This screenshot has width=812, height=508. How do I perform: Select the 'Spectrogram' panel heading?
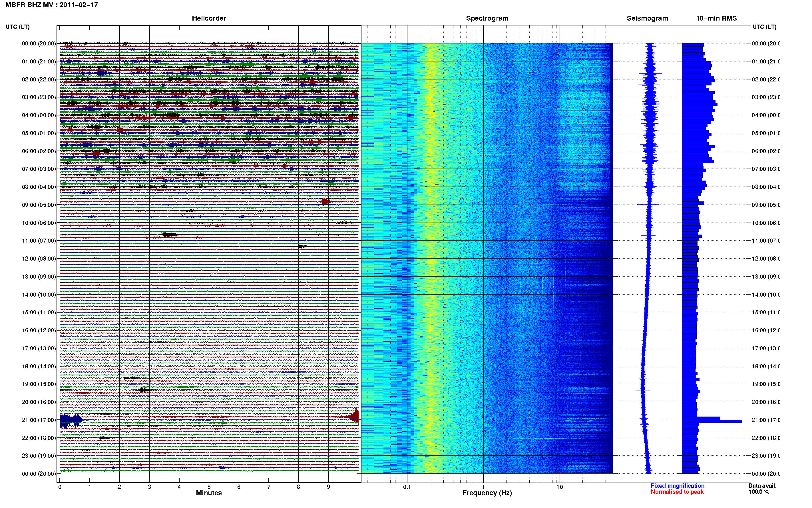coord(487,19)
